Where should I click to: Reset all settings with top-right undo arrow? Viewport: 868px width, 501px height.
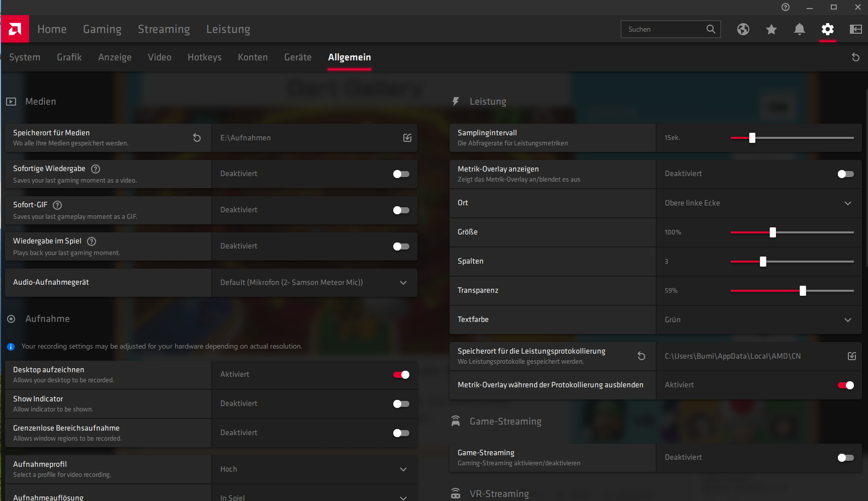click(855, 57)
